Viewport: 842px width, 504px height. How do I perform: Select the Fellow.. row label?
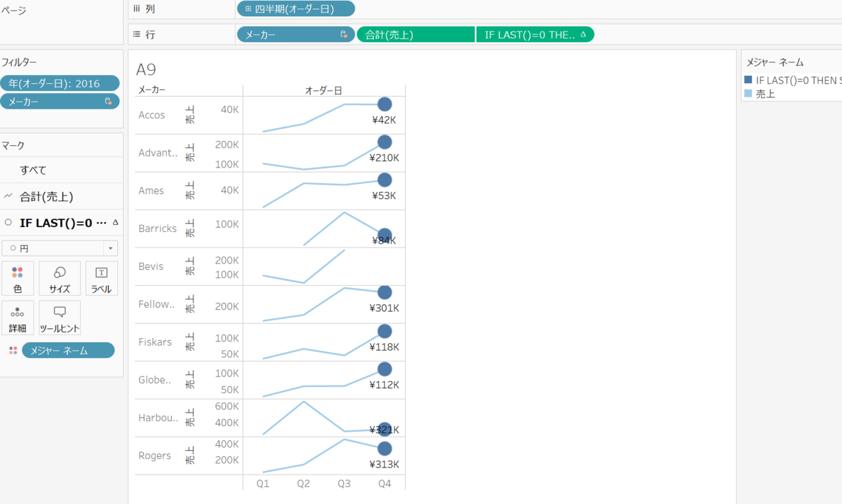tap(156, 304)
